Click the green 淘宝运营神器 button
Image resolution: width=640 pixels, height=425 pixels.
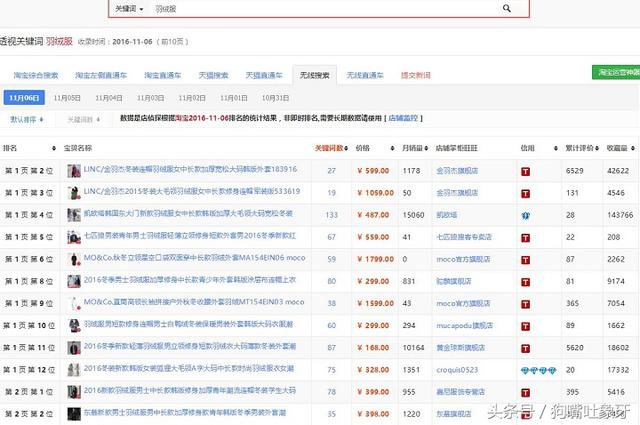coord(616,72)
